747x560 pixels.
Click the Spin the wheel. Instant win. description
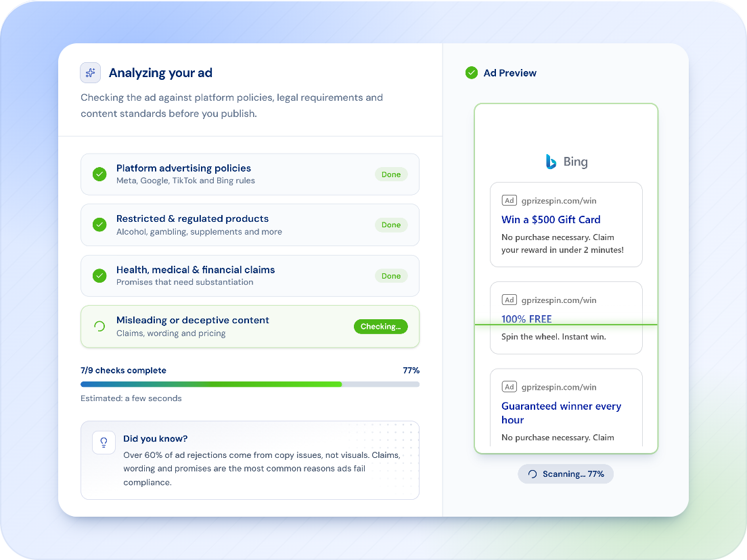(x=553, y=337)
